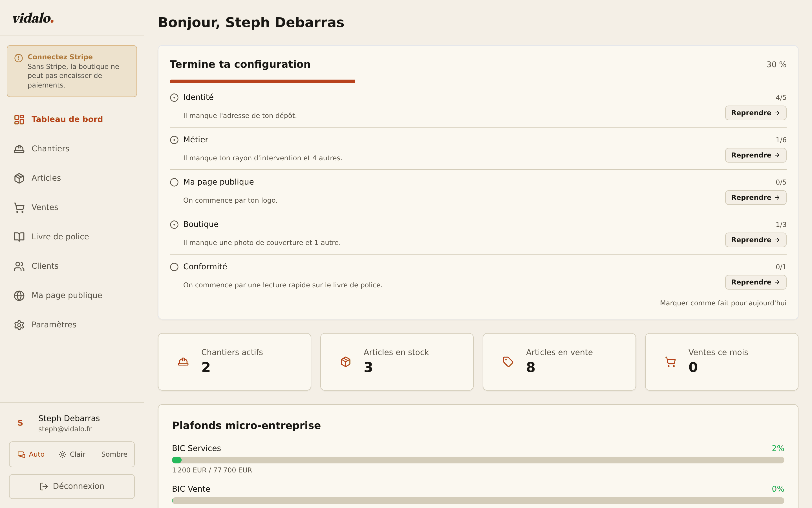This screenshot has width=812, height=508.
Task: Open Tableau de bord in sidebar
Action: 72,119
